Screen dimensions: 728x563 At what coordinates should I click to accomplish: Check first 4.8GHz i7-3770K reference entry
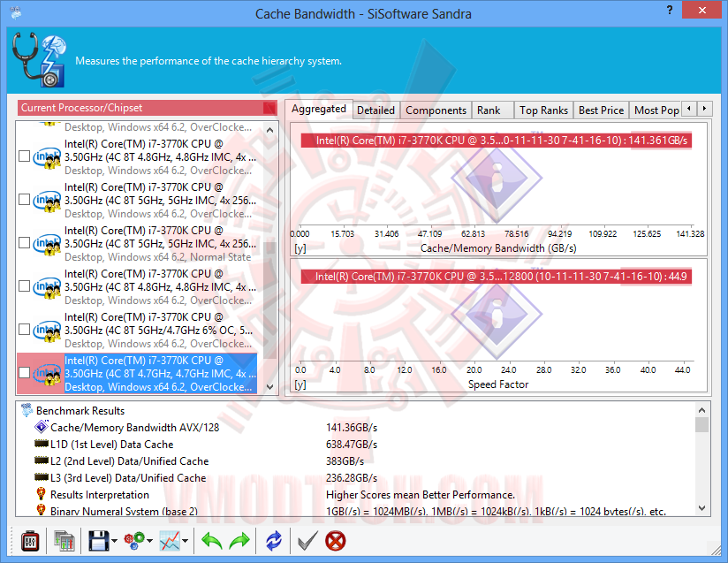pyautogui.click(x=24, y=156)
